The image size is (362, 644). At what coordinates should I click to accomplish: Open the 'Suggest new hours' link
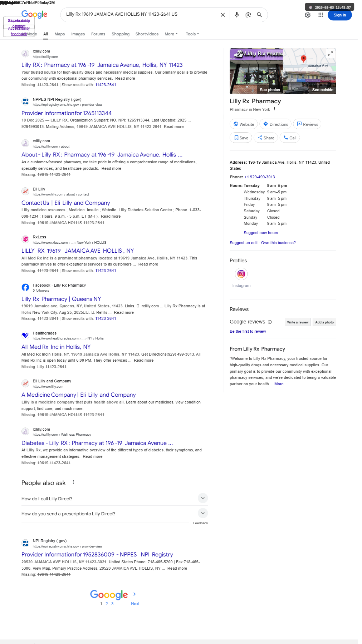pos(261,233)
